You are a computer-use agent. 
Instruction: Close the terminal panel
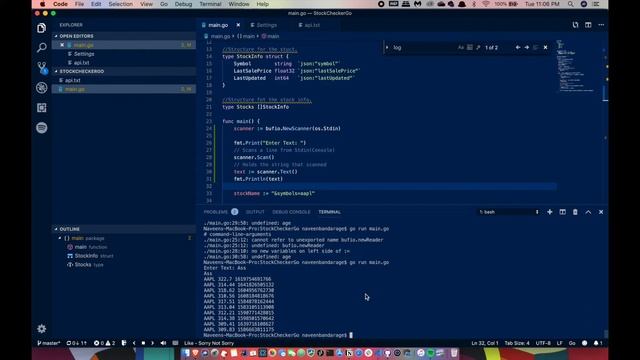(601, 212)
